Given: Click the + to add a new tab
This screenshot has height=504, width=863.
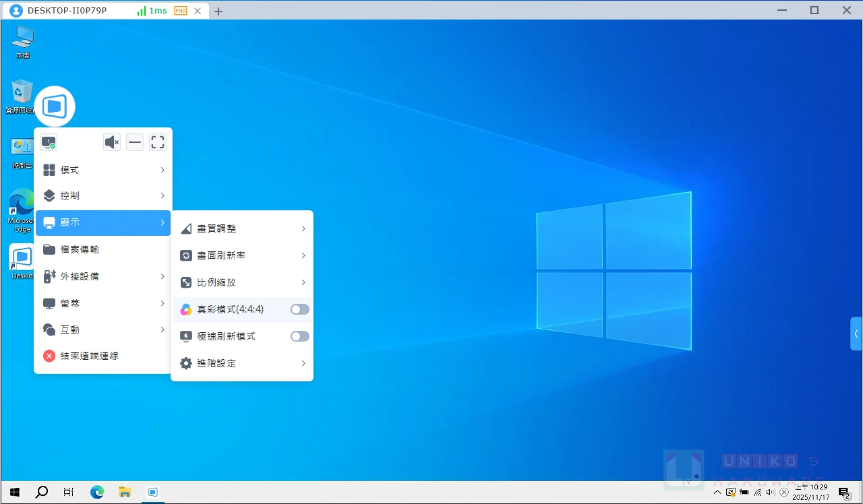Looking at the screenshot, I should click(218, 10).
